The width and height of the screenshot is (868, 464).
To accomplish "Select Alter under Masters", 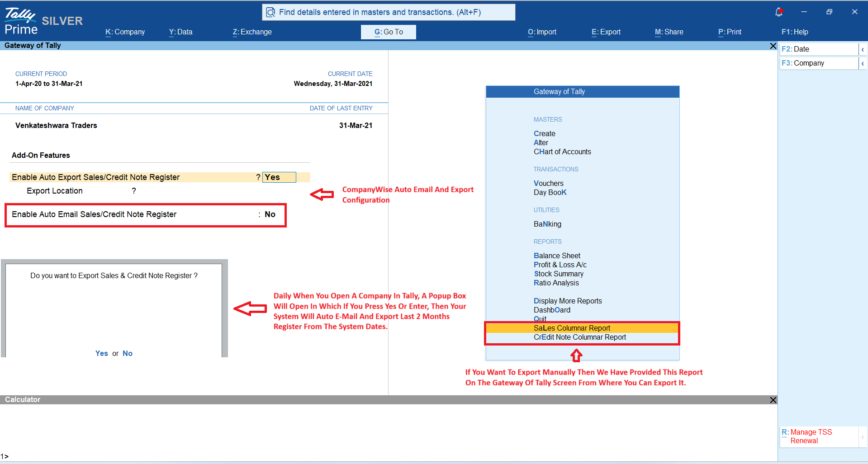I will 541,142.
